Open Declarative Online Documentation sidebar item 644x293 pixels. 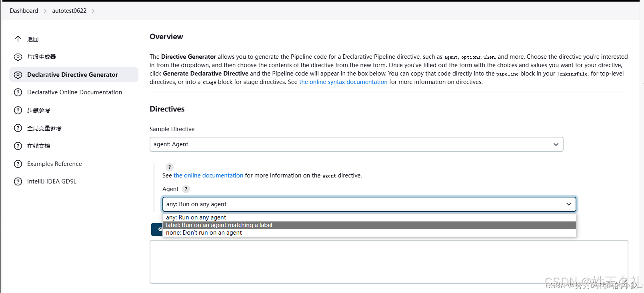coord(74,92)
